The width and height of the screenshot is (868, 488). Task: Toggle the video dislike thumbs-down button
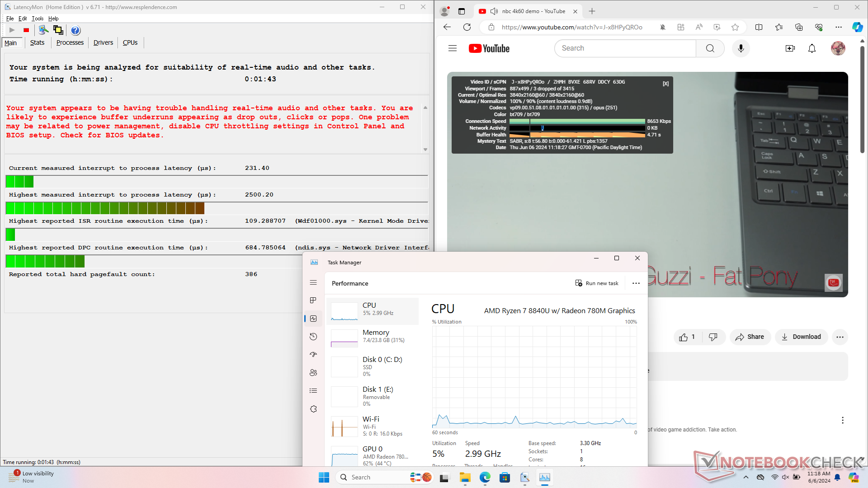pyautogui.click(x=713, y=337)
